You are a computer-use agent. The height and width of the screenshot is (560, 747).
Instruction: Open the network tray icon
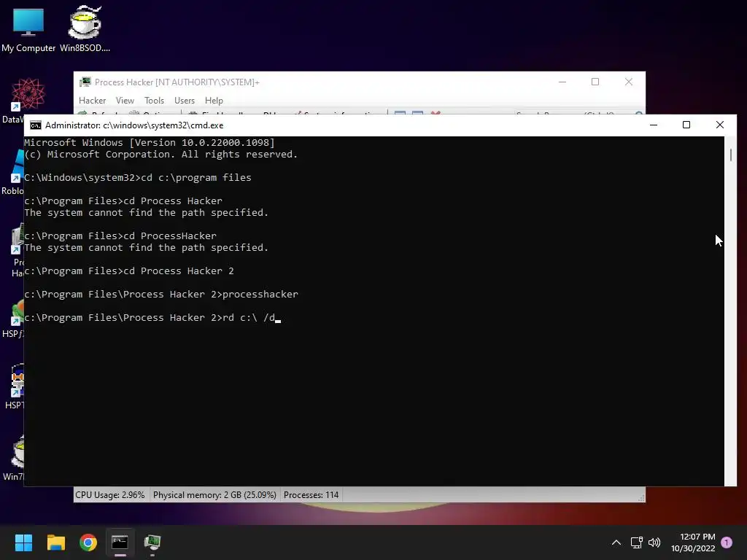click(636, 542)
